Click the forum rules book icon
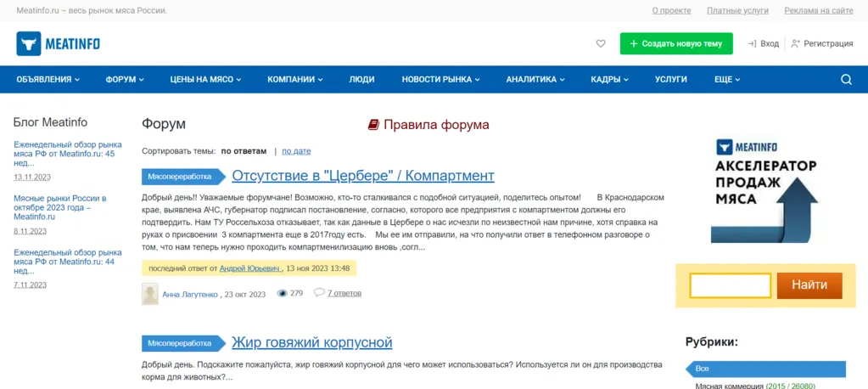The image size is (868, 389). coord(373,125)
